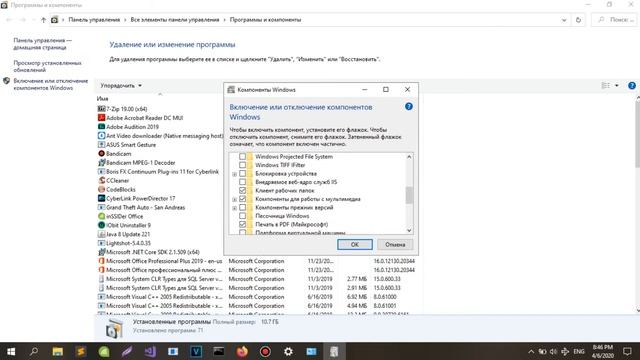640x360 pixels.
Task: Select the CCleaner icon in program list
Action: pos(101,180)
